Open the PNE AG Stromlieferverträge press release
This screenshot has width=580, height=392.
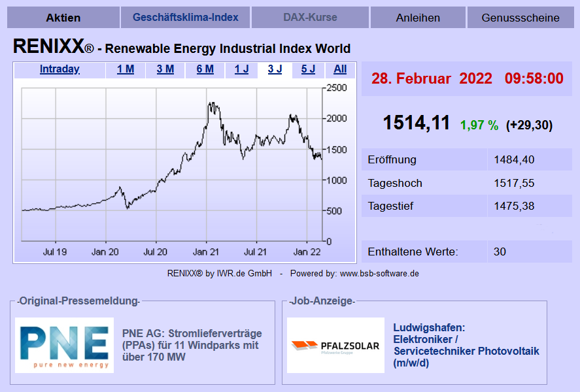[x=192, y=345]
